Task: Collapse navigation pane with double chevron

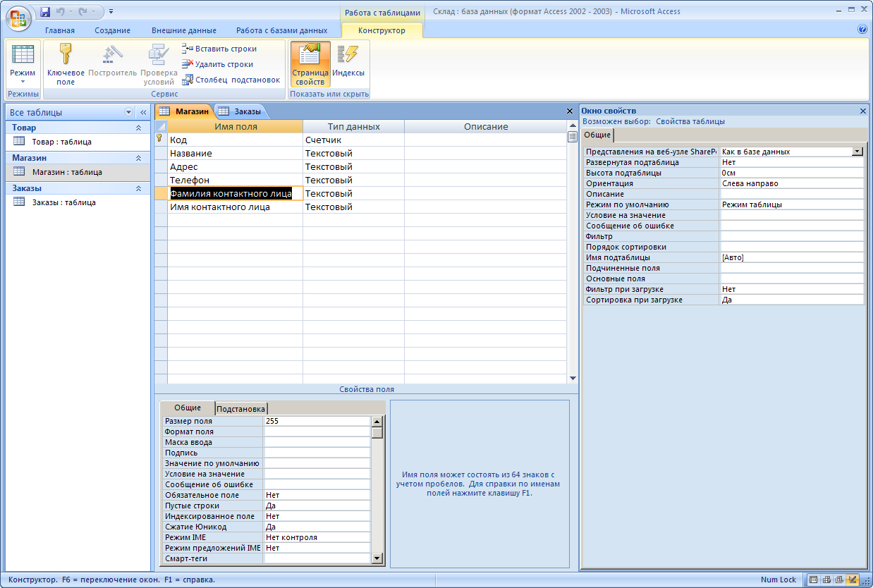Action: click(x=142, y=112)
